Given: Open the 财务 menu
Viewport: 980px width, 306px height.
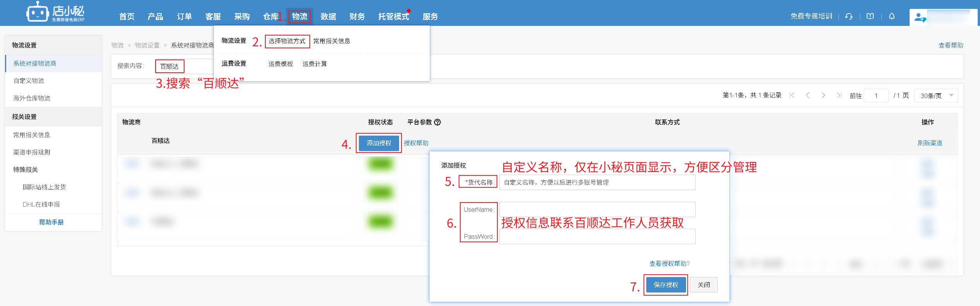Looking at the screenshot, I should (x=357, y=17).
